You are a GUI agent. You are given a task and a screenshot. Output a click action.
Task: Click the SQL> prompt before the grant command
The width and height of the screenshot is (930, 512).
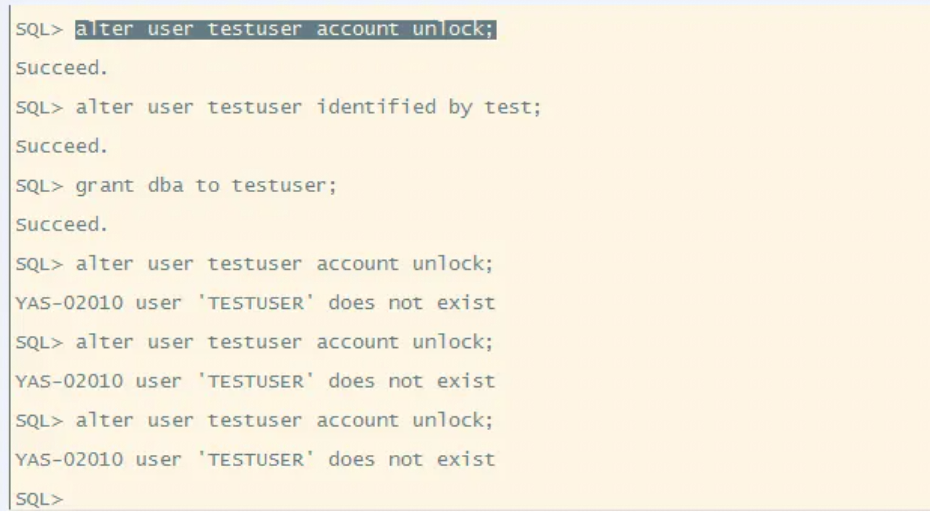pos(39,186)
